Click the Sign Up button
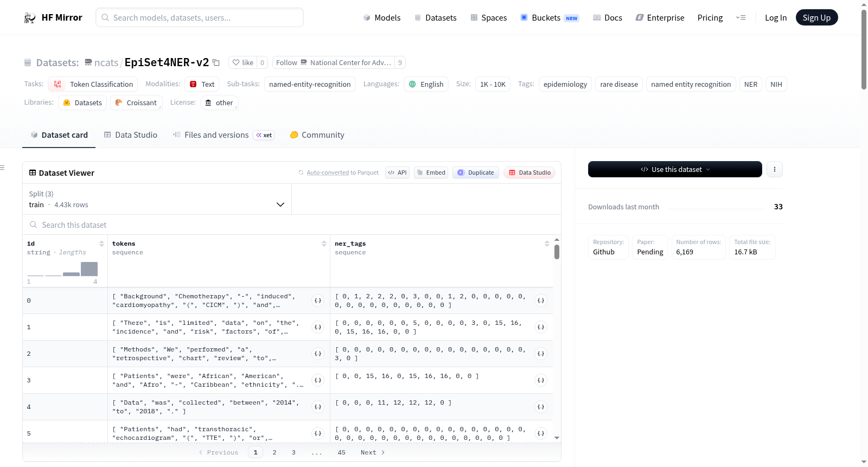This screenshot has width=868, height=467. [x=816, y=17]
